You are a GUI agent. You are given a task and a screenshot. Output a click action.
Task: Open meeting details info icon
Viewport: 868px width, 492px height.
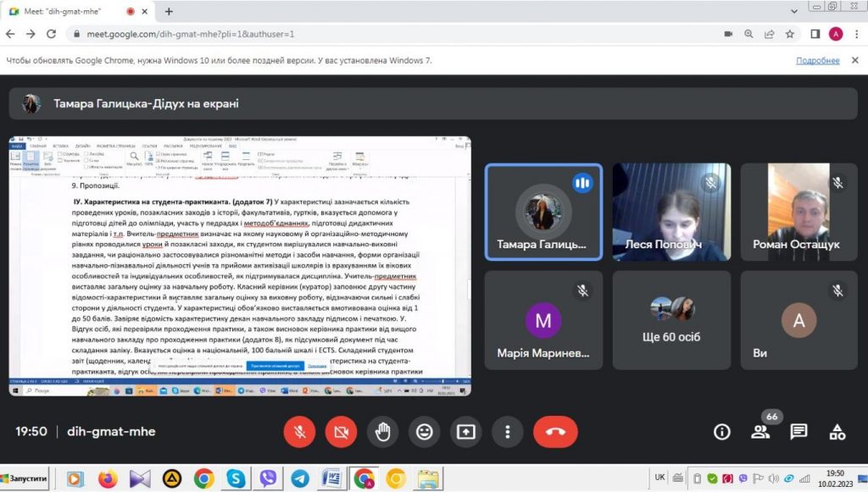(721, 432)
